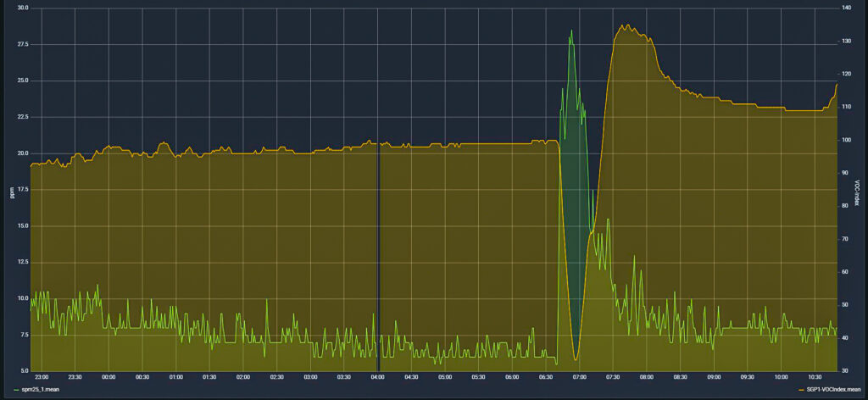Click the 04:00 label on the time axis
The image size is (868, 400).
click(378, 377)
